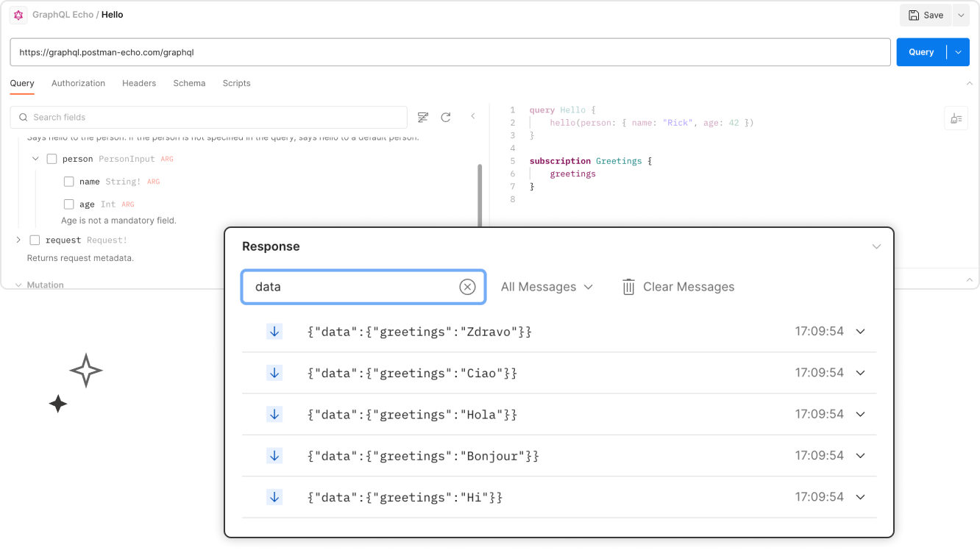Open the All Messages filter dropdown
980x550 pixels.
point(547,287)
